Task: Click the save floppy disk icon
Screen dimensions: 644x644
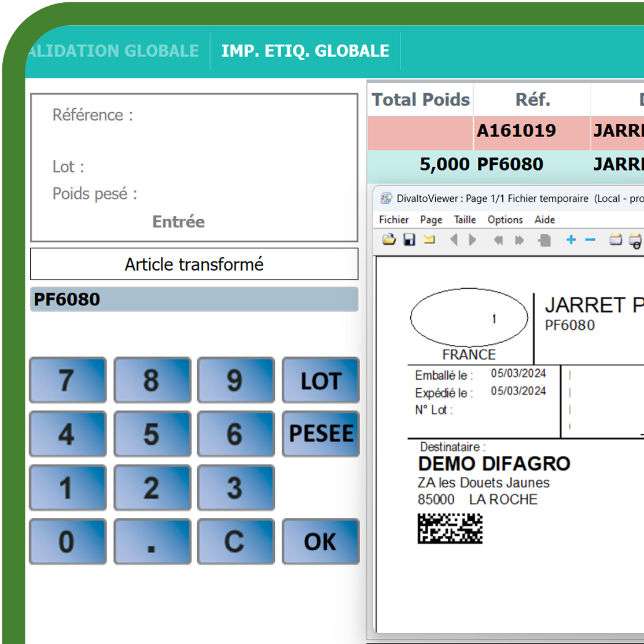Action: coord(409,240)
